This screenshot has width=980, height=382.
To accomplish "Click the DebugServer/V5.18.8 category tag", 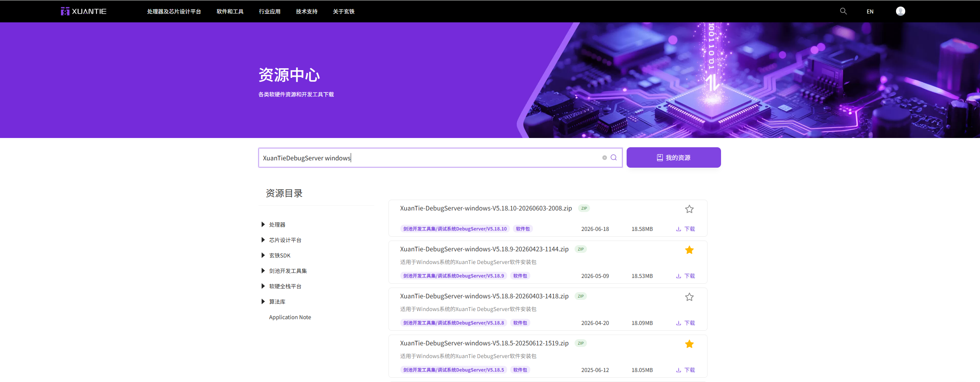I will (454, 323).
